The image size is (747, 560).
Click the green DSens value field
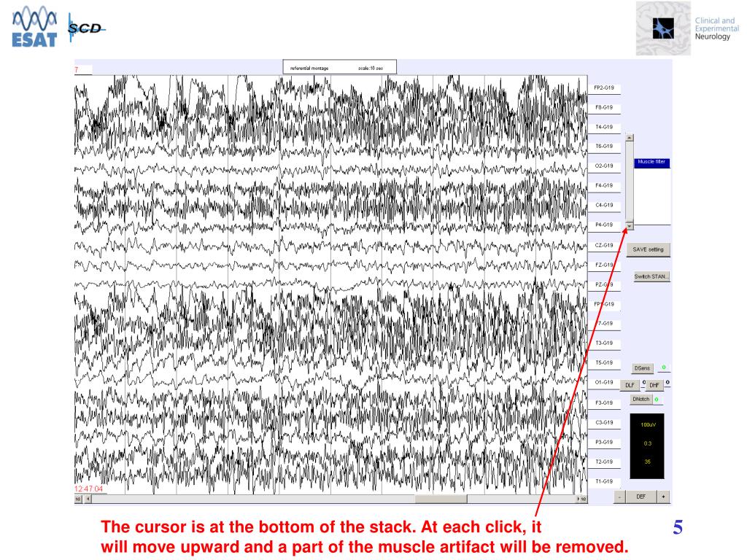(664, 367)
